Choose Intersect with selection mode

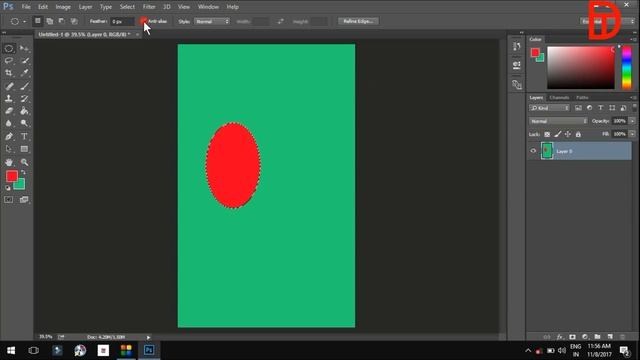click(74, 21)
